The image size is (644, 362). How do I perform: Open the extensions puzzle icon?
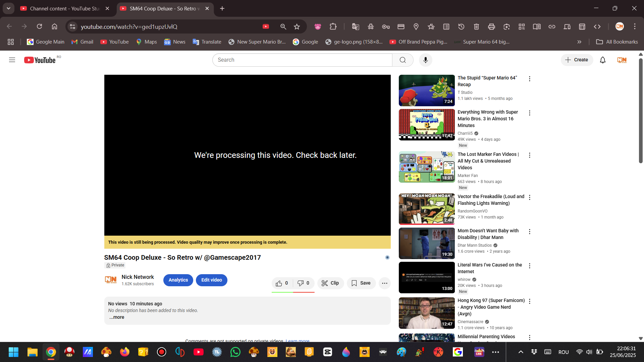click(333, 26)
